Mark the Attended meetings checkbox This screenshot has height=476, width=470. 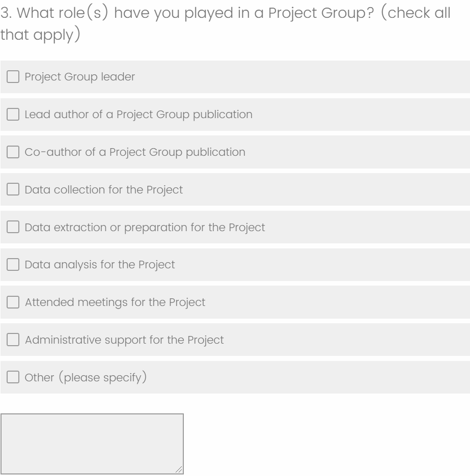click(x=13, y=302)
